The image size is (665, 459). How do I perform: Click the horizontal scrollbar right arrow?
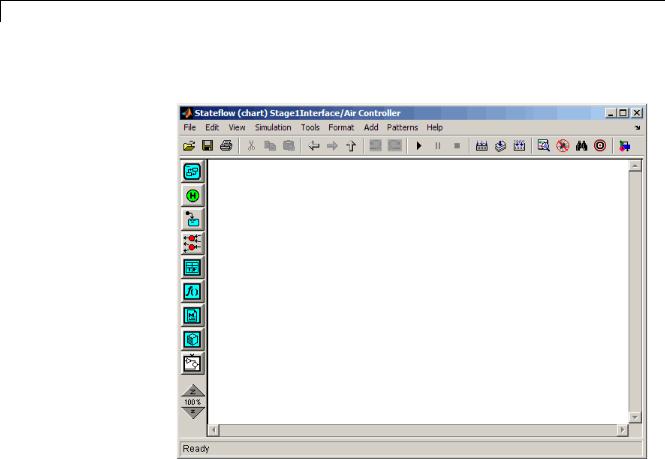click(x=622, y=430)
